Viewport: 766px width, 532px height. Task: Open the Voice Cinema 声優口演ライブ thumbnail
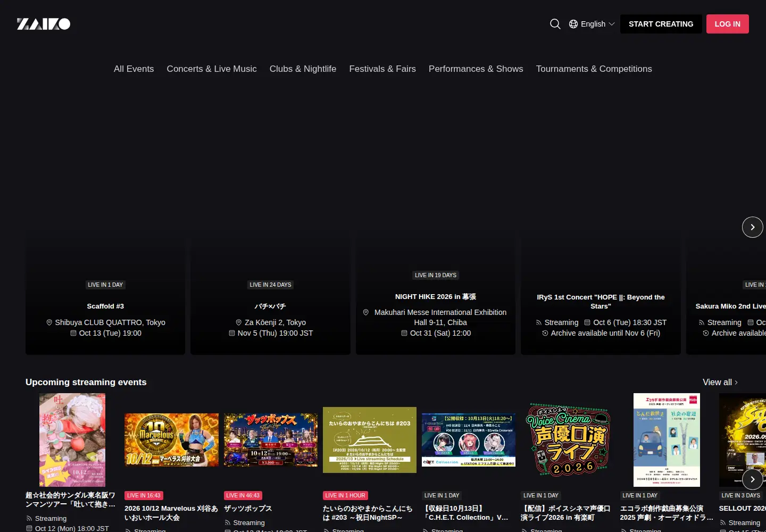[x=568, y=440]
